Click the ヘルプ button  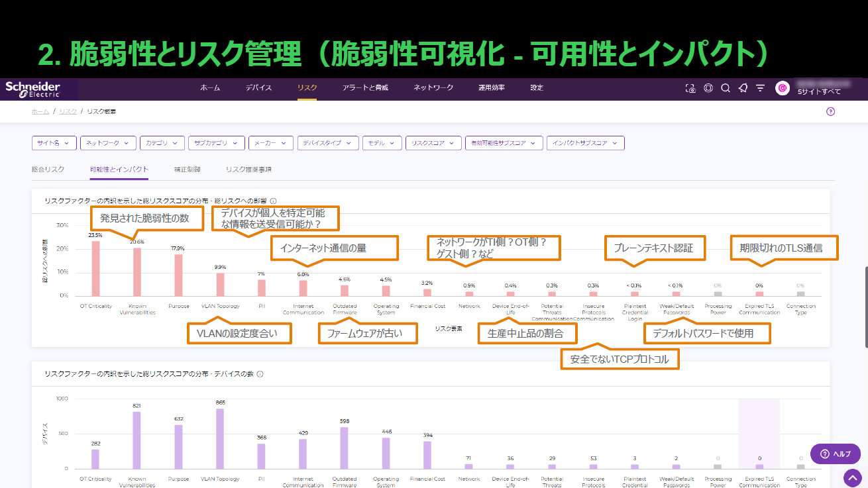click(835, 454)
